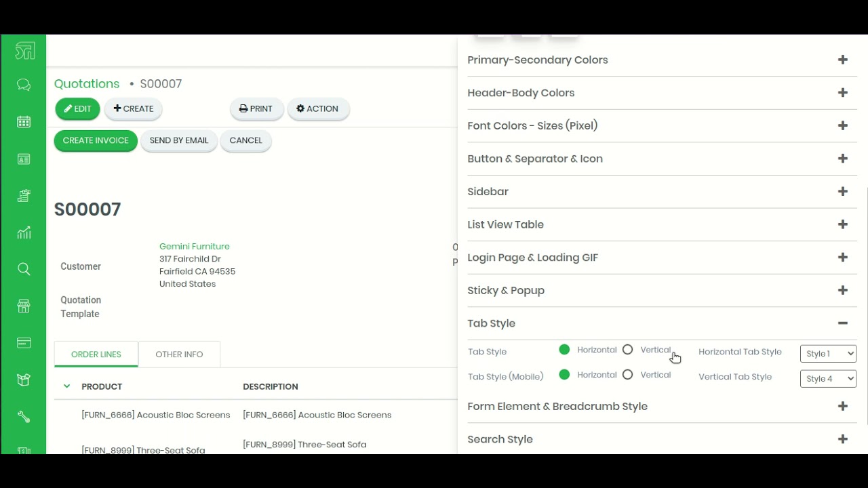Open the Contacts card icon in sidebar

[24, 159]
